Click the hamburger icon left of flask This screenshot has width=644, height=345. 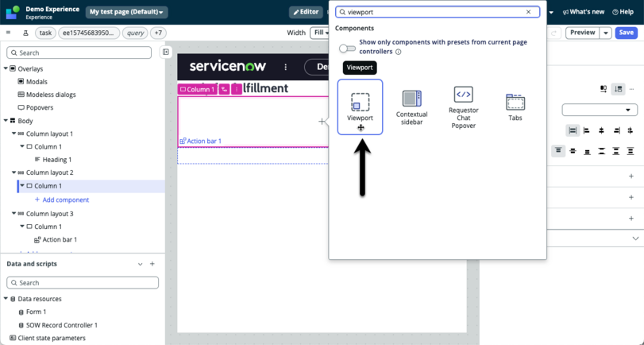click(x=8, y=33)
